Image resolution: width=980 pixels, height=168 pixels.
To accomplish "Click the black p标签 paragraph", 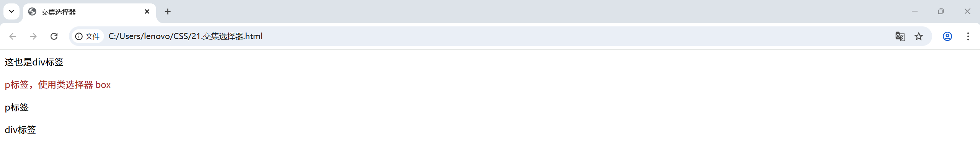I will [17, 107].
